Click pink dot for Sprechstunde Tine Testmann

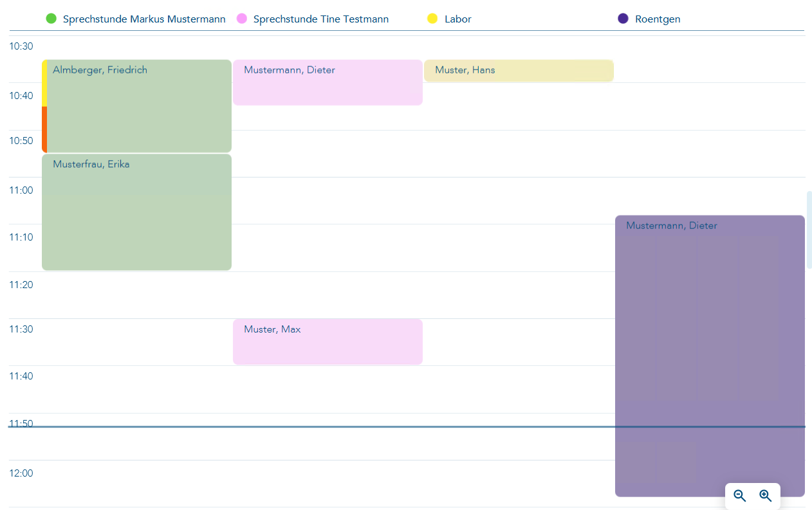coord(242,19)
